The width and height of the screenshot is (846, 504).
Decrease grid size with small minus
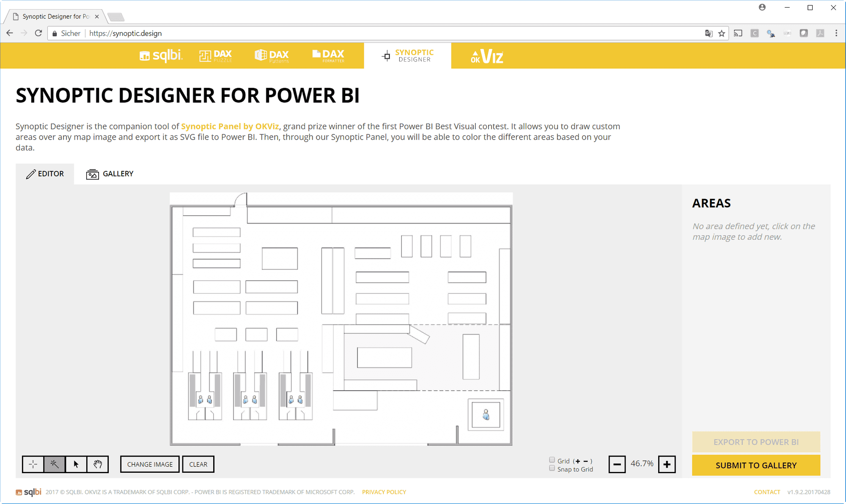pos(585,461)
